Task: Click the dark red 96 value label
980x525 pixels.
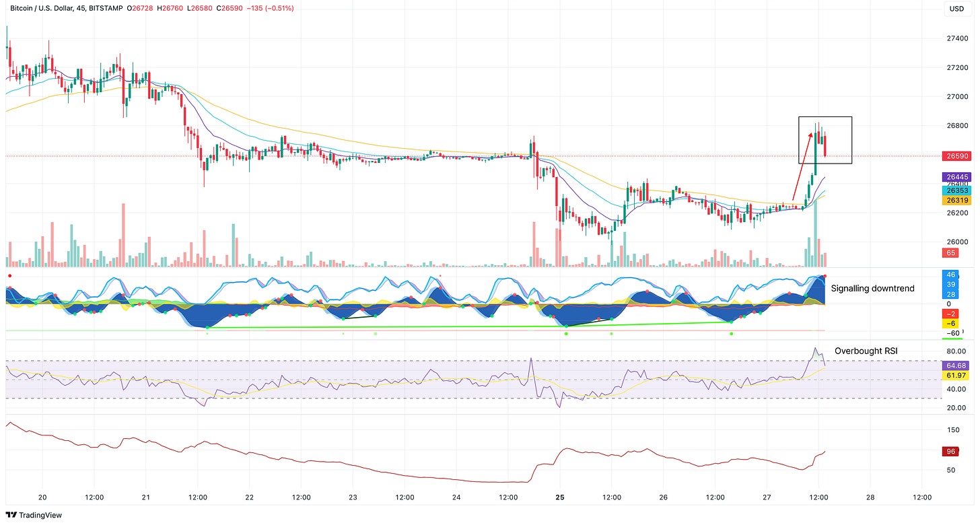Action: point(951,452)
